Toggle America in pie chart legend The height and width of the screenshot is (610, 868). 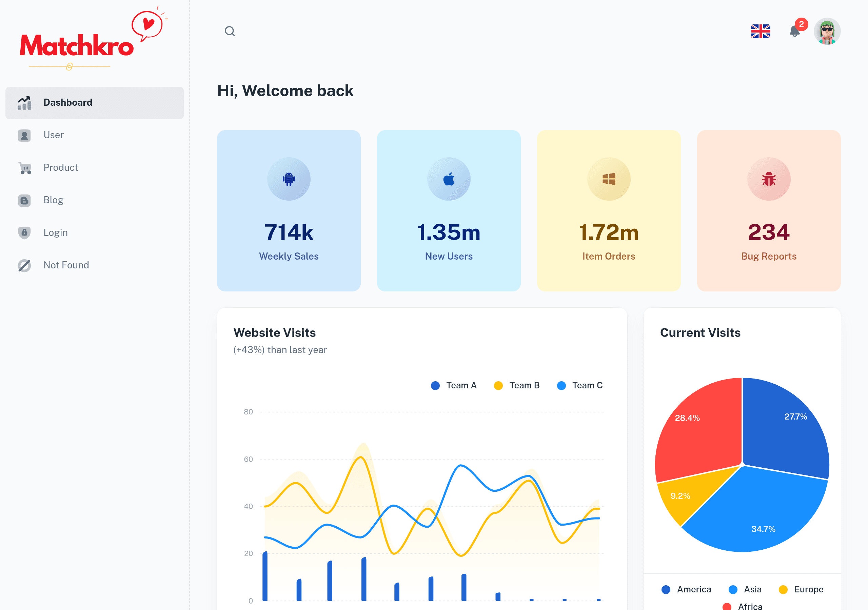point(686,590)
